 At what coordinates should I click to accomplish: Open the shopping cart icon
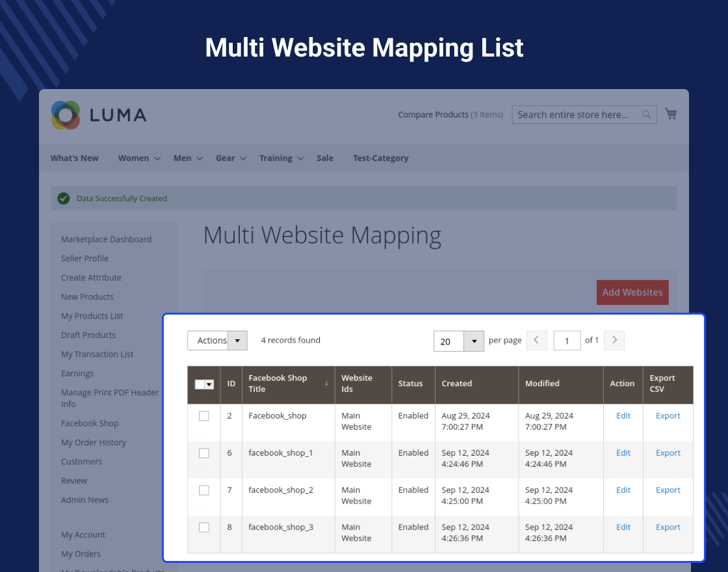[x=670, y=114]
